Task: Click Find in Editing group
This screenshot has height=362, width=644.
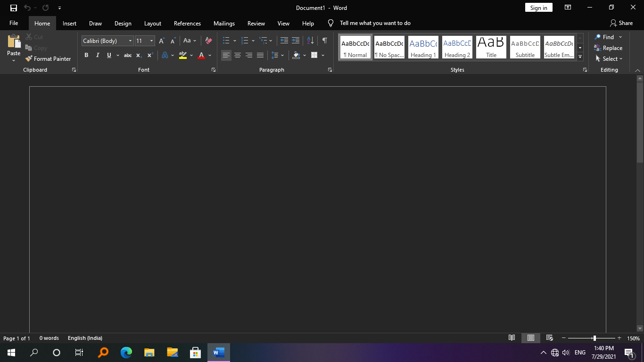Action: pyautogui.click(x=605, y=37)
